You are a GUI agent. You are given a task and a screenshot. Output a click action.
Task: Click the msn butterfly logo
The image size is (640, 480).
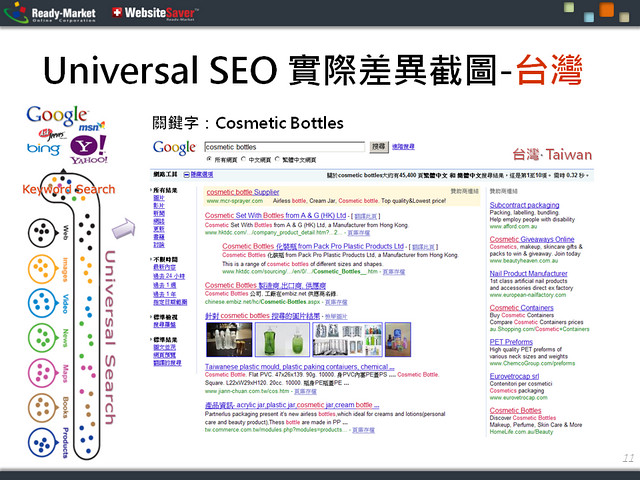click(92, 126)
